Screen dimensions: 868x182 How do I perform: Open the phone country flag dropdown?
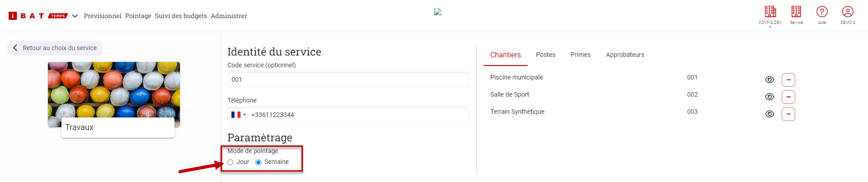[238, 115]
